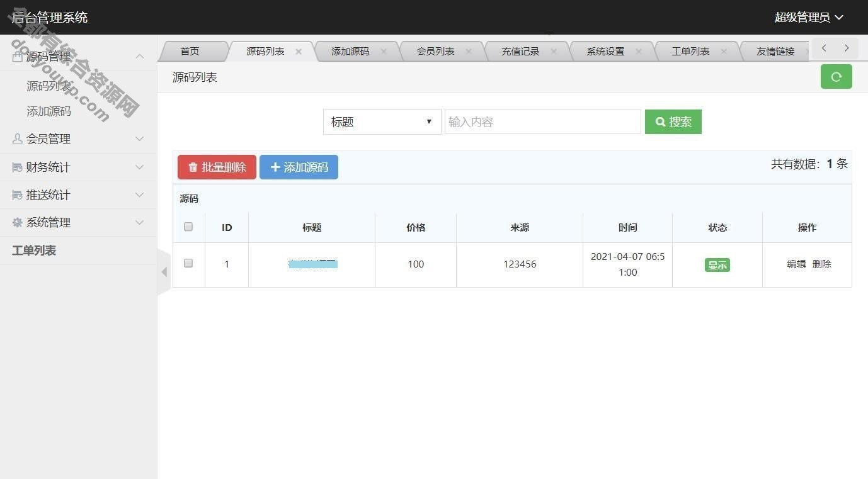Expand the 会员管理 menu chevron
Viewport: 868px width, 479px height.
tap(140, 138)
